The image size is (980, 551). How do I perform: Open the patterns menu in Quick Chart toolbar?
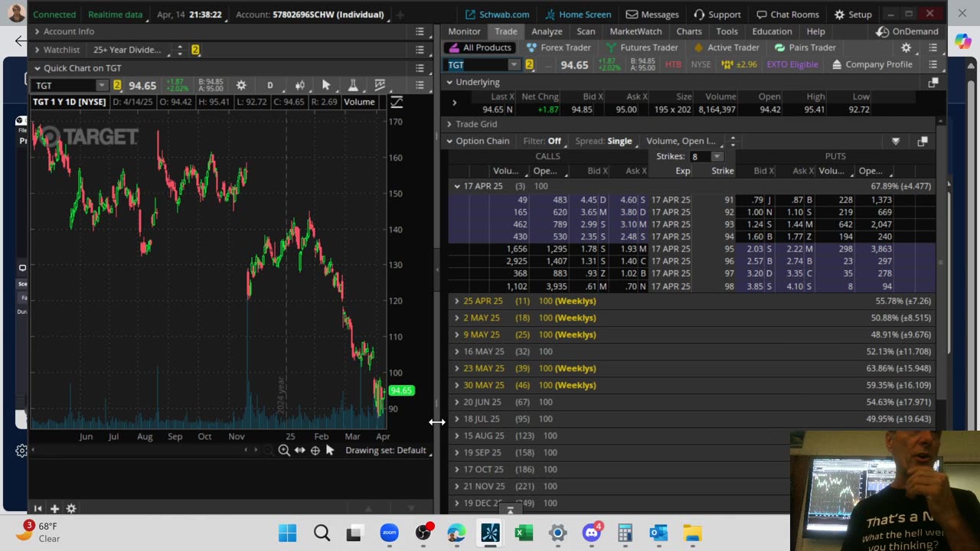[x=380, y=85]
